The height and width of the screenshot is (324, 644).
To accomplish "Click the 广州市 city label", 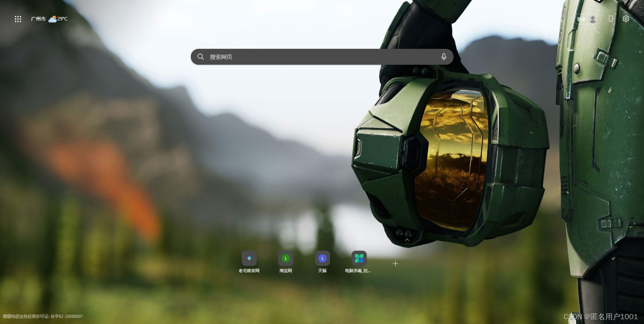I will (38, 19).
